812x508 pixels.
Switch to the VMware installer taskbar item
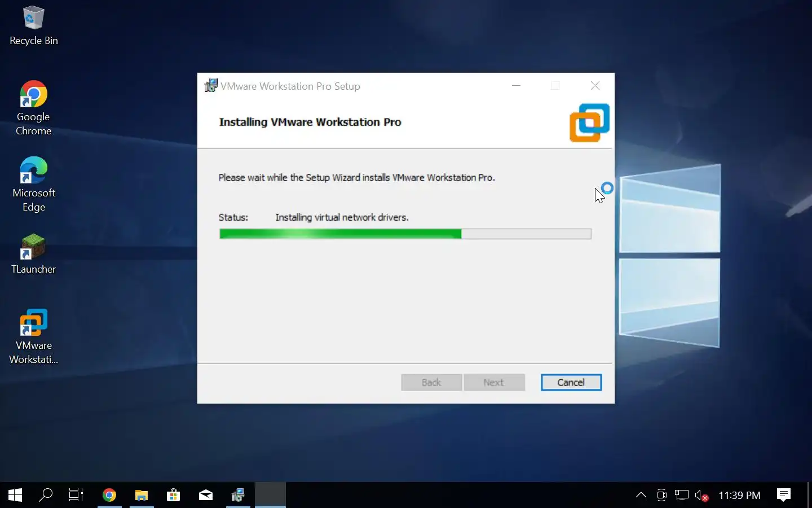point(238,495)
